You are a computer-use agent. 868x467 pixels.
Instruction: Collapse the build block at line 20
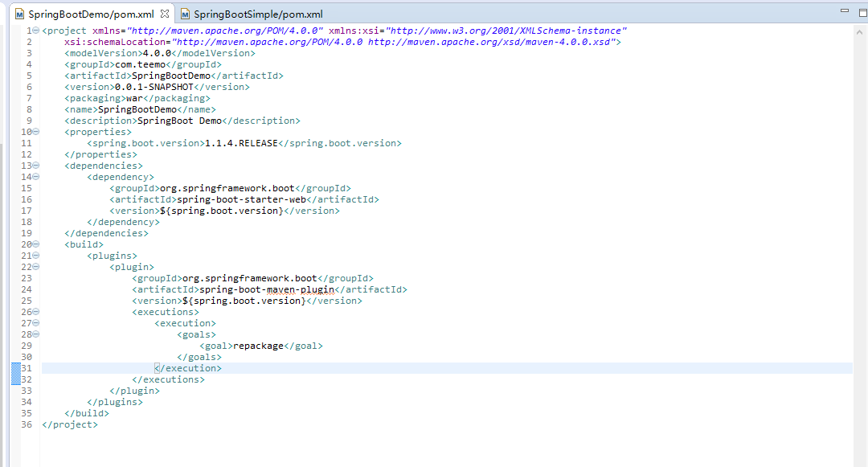tap(36, 244)
